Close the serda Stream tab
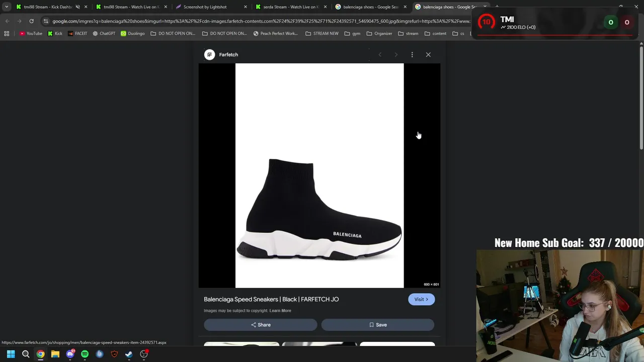644x362 pixels. point(326,7)
